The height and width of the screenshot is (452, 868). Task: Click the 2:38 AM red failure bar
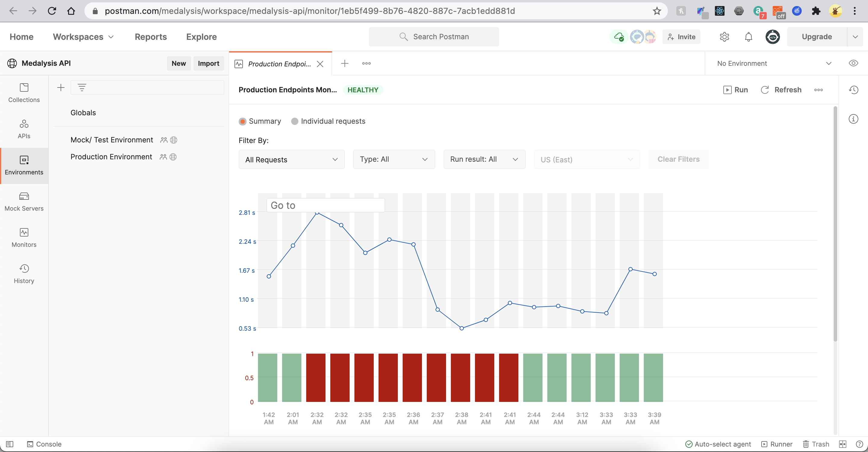point(460,377)
